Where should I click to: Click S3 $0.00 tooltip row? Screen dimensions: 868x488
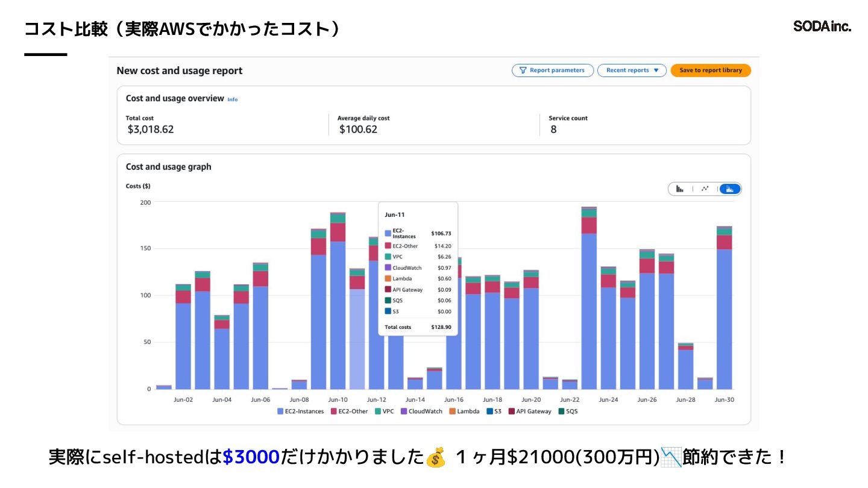click(x=418, y=311)
